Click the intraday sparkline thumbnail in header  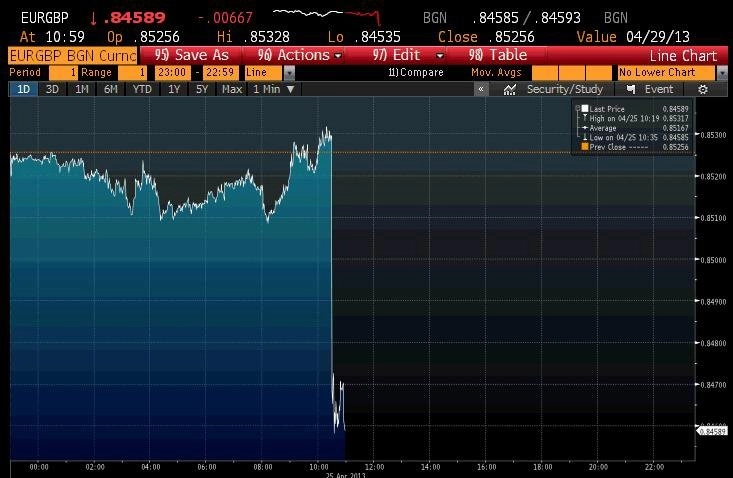pos(327,15)
